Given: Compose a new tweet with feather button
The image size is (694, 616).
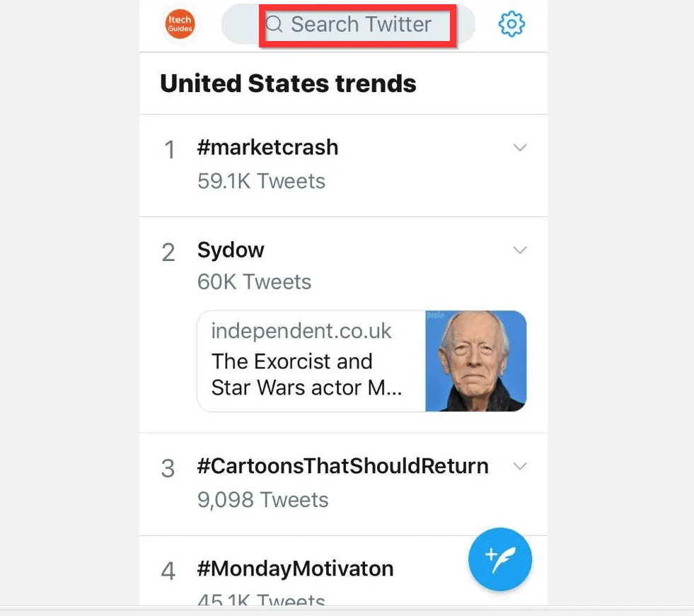Looking at the screenshot, I should pos(500,559).
